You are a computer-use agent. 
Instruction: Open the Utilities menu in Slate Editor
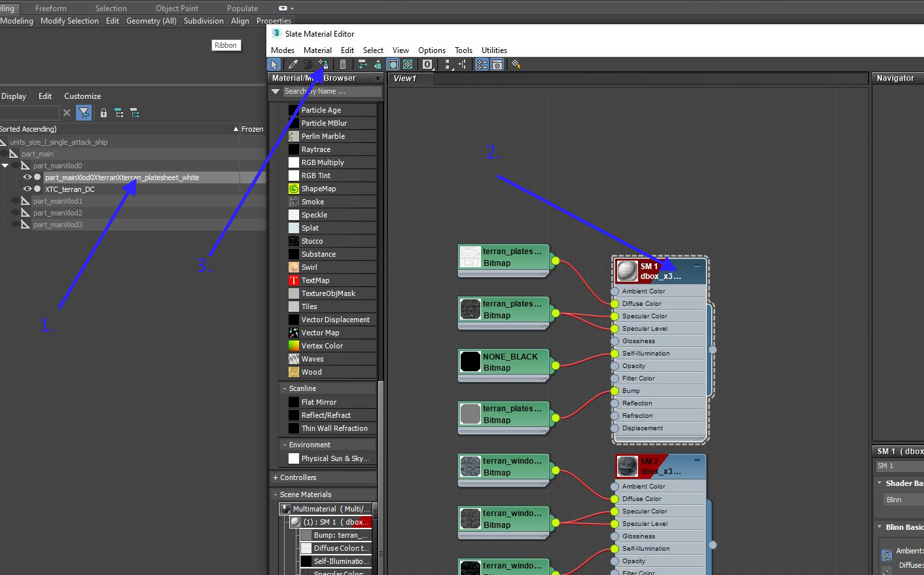click(x=494, y=50)
